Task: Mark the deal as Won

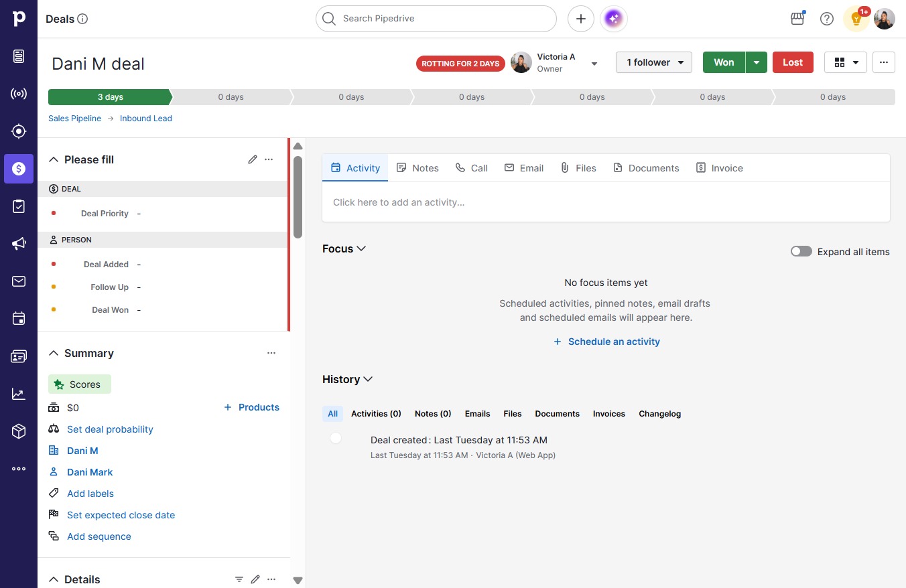Action: pyautogui.click(x=724, y=62)
